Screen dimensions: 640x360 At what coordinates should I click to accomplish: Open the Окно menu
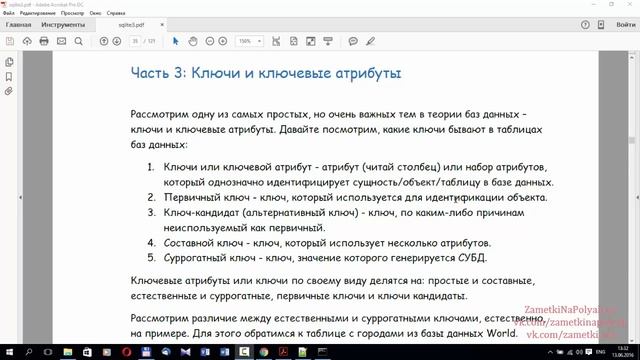click(x=95, y=13)
